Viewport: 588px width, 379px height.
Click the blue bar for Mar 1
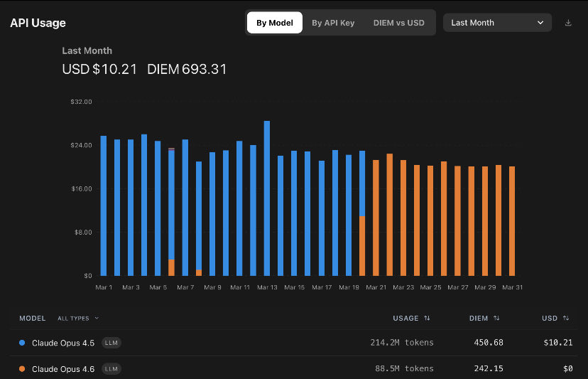104,205
